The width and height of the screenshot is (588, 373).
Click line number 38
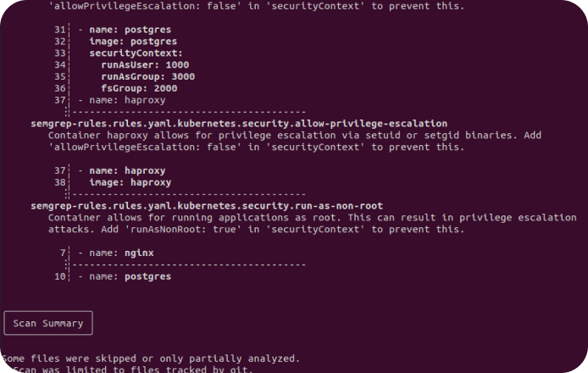coord(59,182)
